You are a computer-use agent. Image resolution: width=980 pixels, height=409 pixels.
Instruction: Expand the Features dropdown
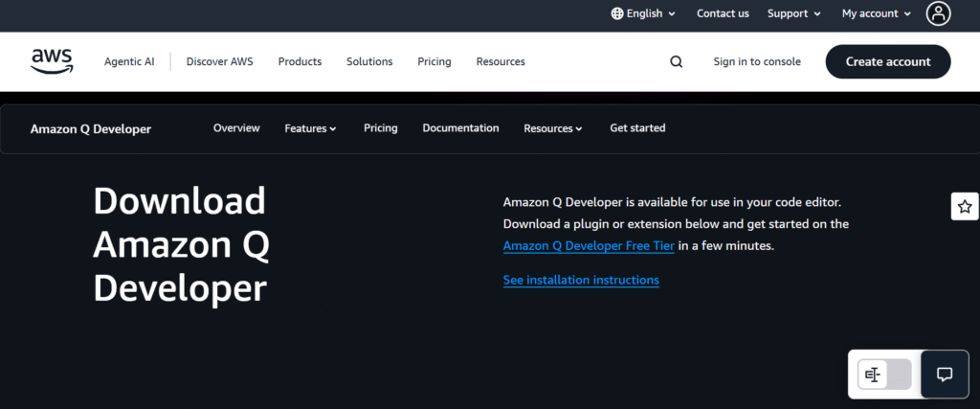[x=311, y=128]
